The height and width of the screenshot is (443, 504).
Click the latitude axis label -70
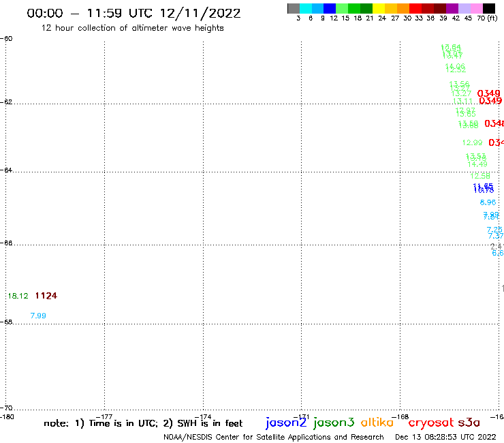pyautogui.click(x=6, y=408)
